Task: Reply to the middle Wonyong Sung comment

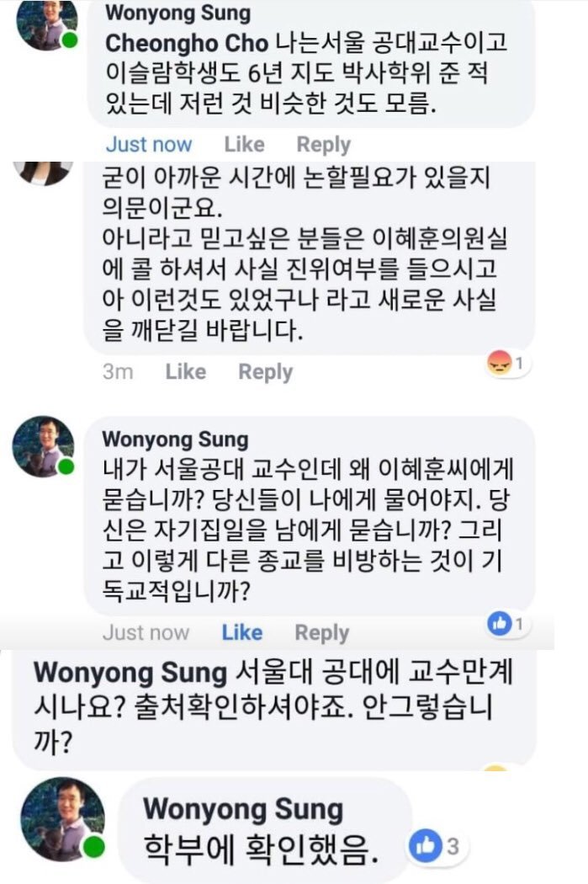Action: 321,633
